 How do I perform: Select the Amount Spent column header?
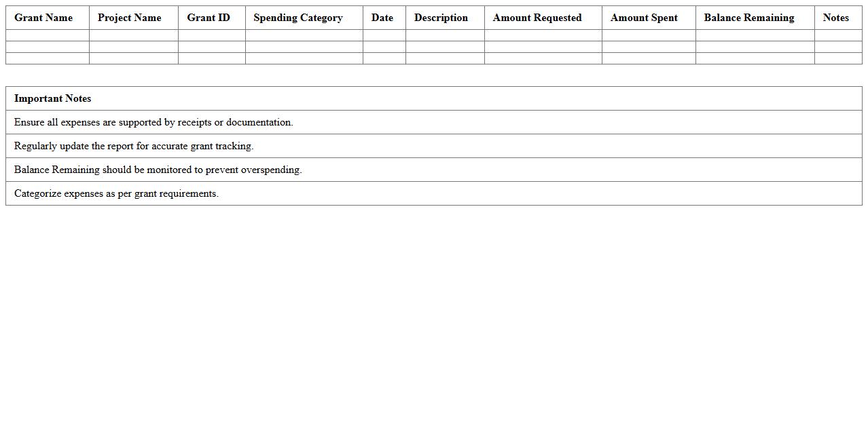pos(644,18)
